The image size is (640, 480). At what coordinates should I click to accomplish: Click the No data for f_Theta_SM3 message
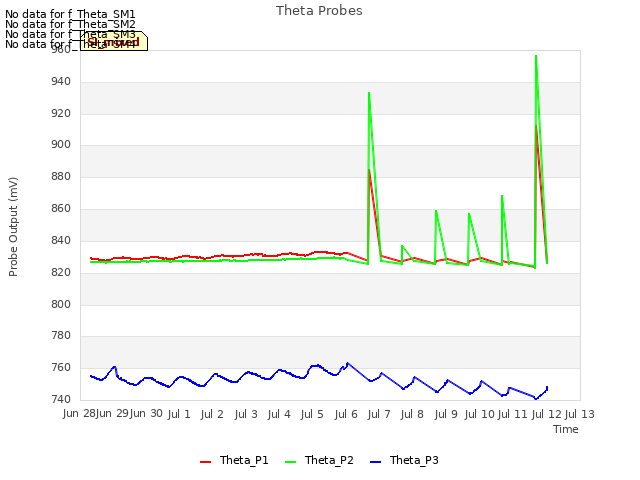[x=70, y=34]
